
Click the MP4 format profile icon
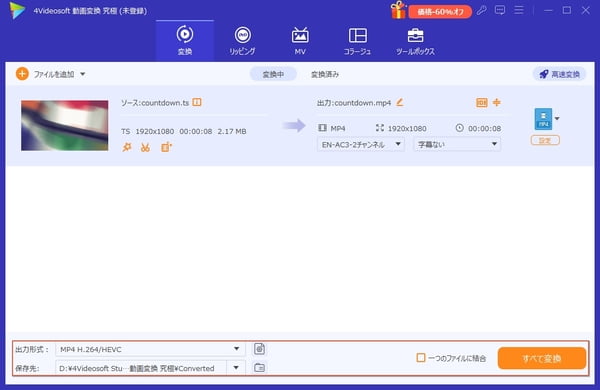click(543, 119)
